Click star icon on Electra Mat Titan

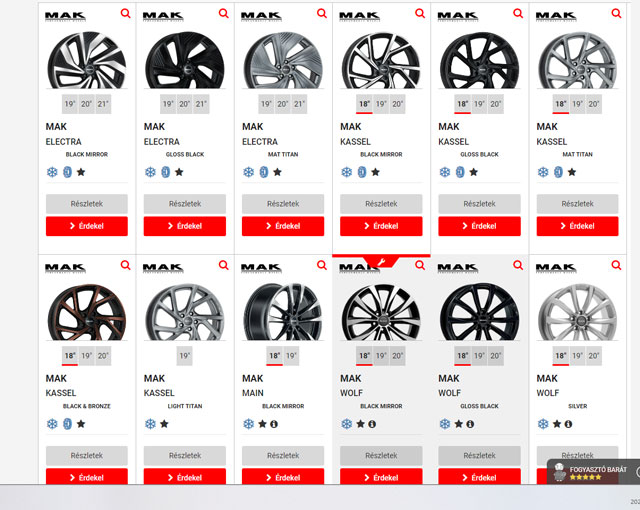[x=278, y=172]
